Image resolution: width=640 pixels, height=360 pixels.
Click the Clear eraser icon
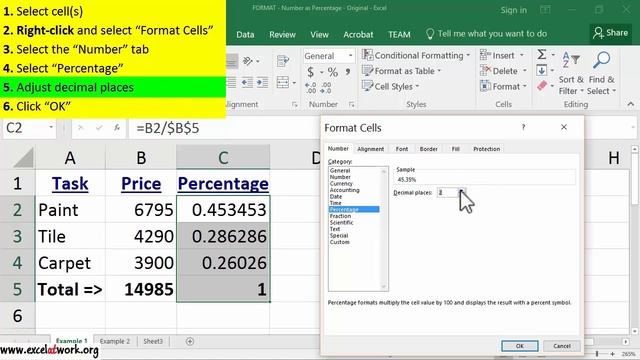542,86
